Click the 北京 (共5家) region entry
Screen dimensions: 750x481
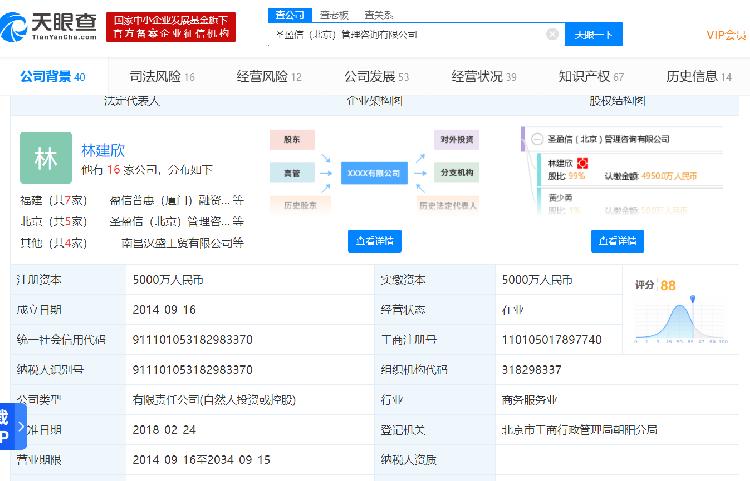tap(54, 221)
